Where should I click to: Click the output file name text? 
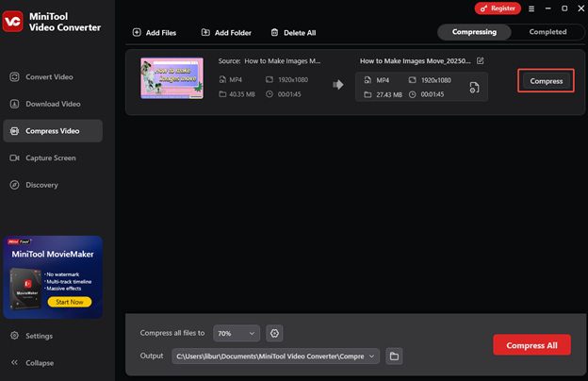(416, 60)
